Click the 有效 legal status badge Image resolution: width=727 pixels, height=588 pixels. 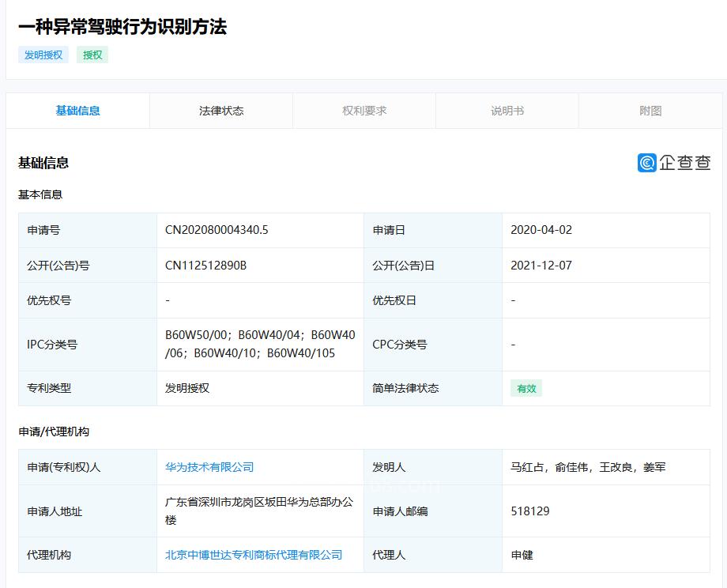coord(526,388)
